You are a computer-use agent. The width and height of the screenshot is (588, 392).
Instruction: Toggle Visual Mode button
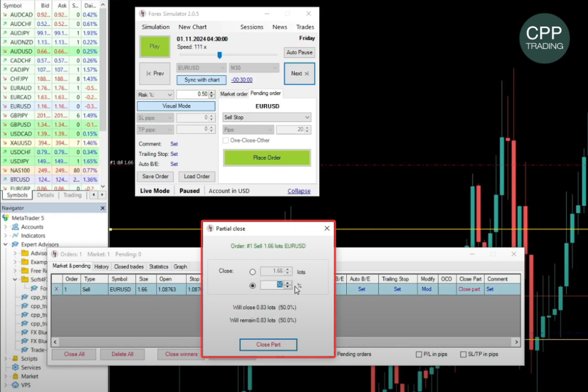click(176, 106)
